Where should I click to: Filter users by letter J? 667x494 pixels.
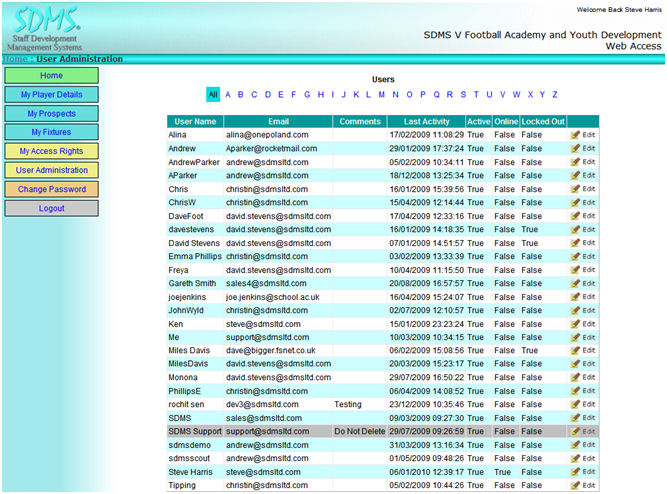(344, 94)
